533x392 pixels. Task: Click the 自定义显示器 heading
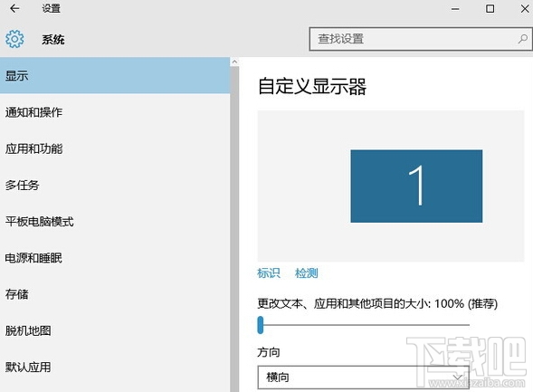click(x=312, y=86)
